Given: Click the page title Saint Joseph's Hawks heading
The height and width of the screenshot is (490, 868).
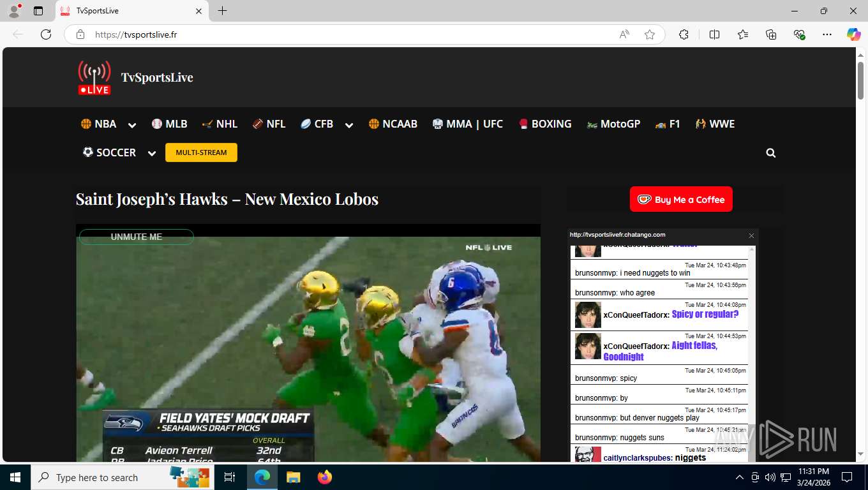Looking at the screenshot, I should click(x=227, y=199).
